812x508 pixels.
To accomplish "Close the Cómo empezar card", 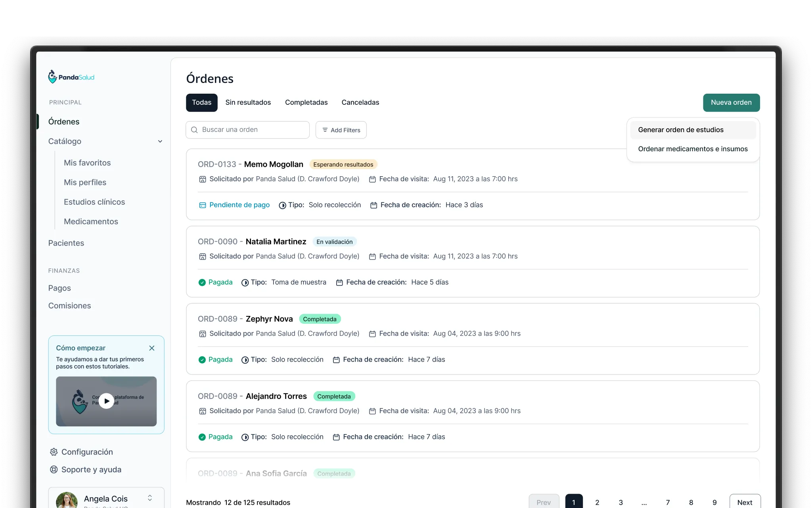I will coord(152,348).
